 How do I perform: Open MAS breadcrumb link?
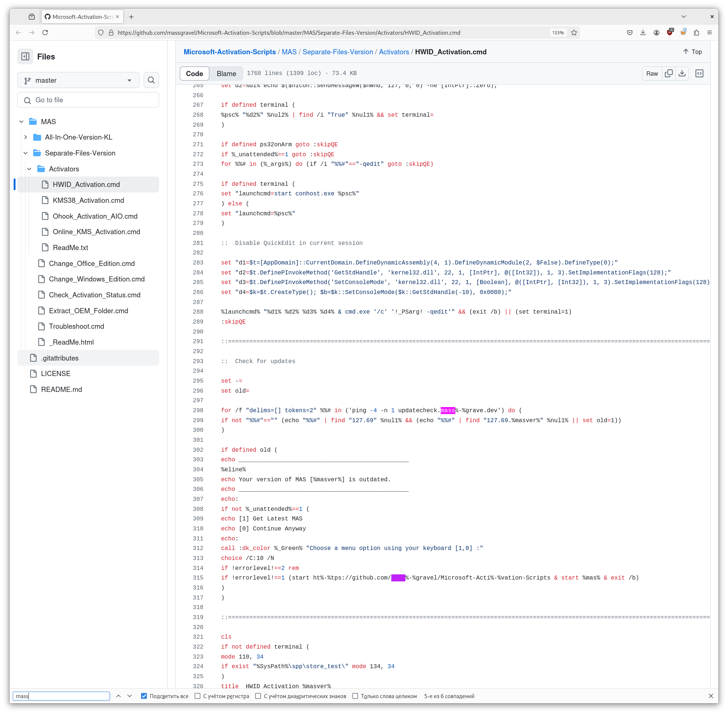coord(289,52)
